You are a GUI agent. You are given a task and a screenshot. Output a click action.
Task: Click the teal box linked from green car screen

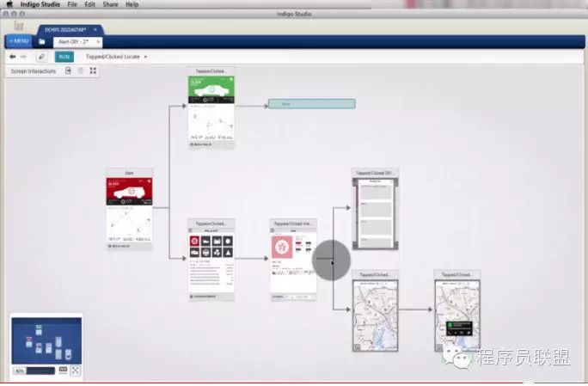[x=312, y=104]
